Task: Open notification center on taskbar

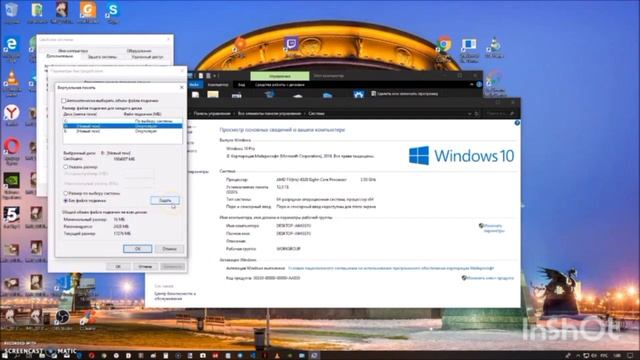Action: tap(630, 356)
